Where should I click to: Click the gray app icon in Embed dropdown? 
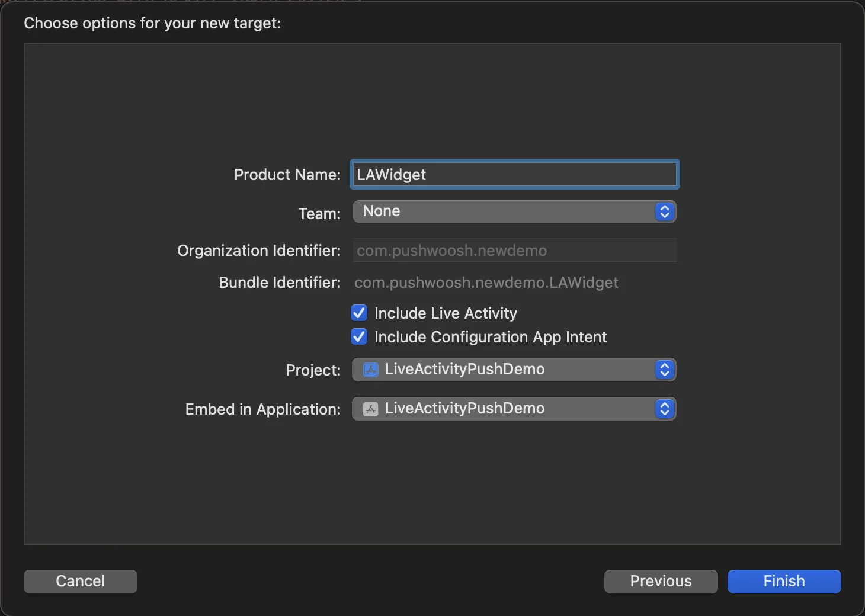click(371, 409)
